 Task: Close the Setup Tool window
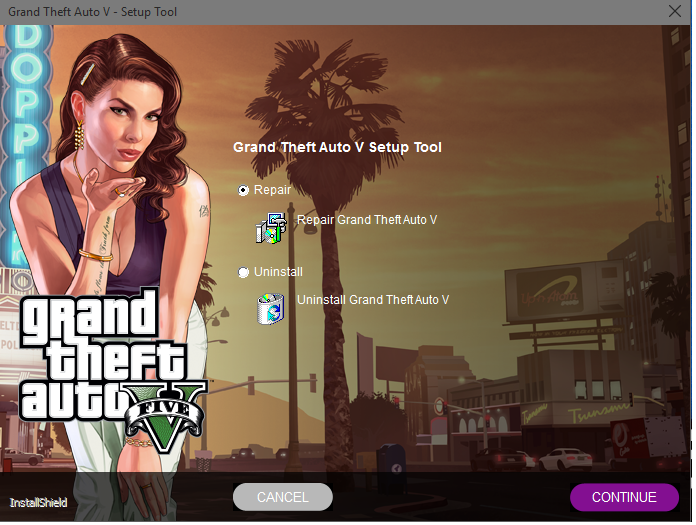point(677,12)
